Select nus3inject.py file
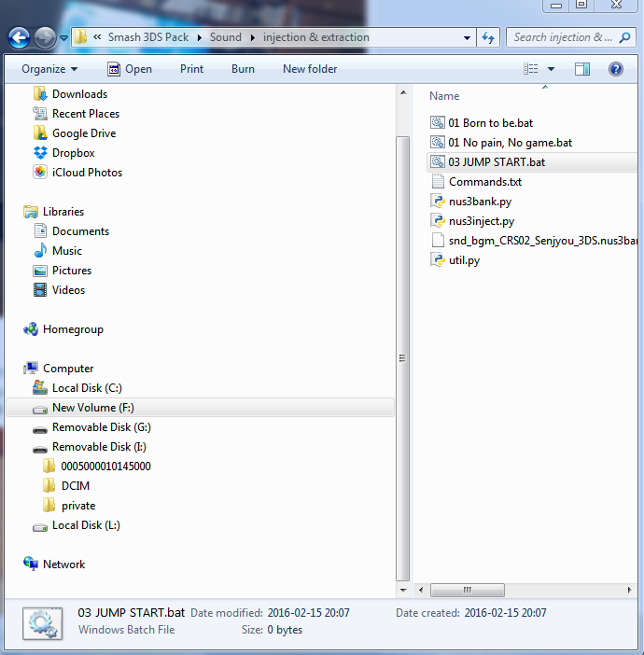 (x=472, y=221)
